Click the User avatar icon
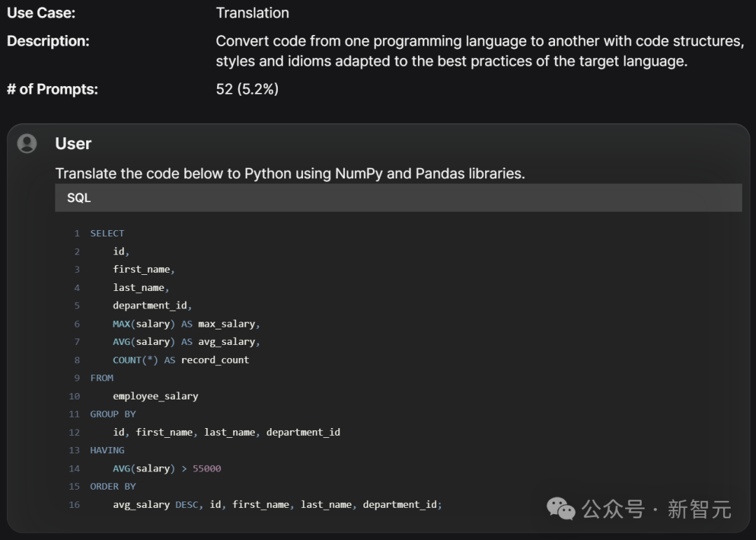The width and height of the screenshot is (756, 540). click(27, 143)
